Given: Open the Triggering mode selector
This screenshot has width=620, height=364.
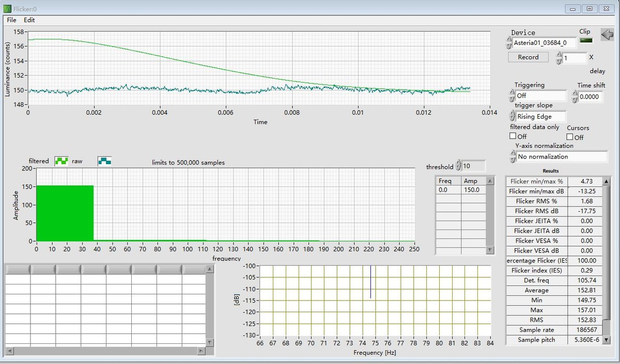Looking at the screenshot, I should (540, 96).
